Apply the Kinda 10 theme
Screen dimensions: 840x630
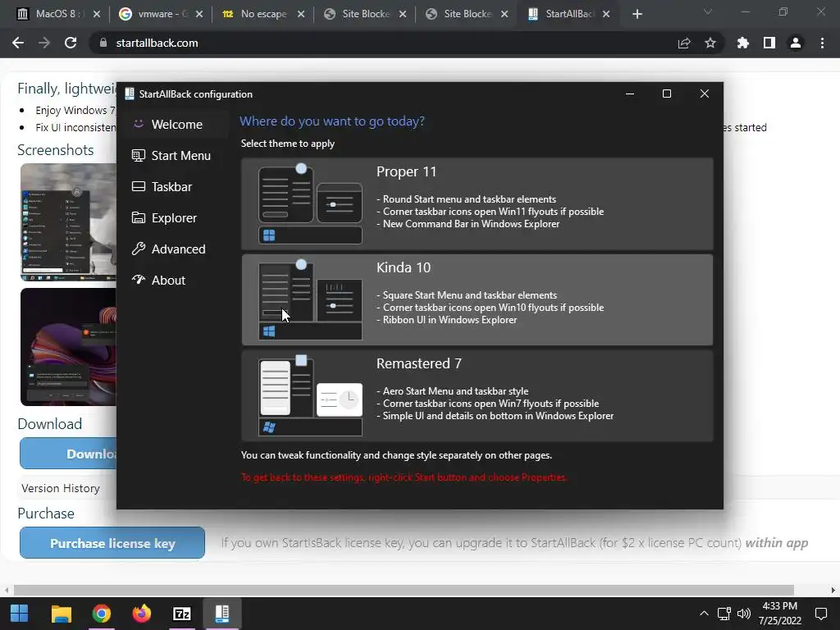(477, 300)
